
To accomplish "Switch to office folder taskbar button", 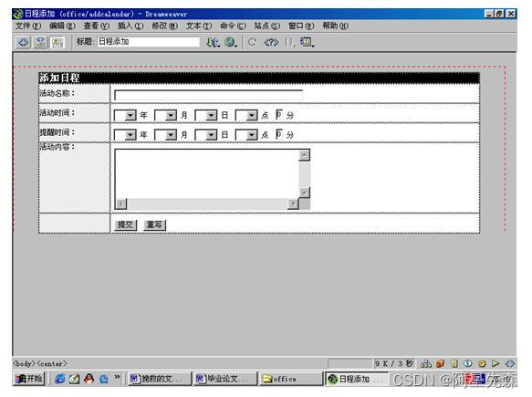I will pyautogui.click(x=291, y=379).
